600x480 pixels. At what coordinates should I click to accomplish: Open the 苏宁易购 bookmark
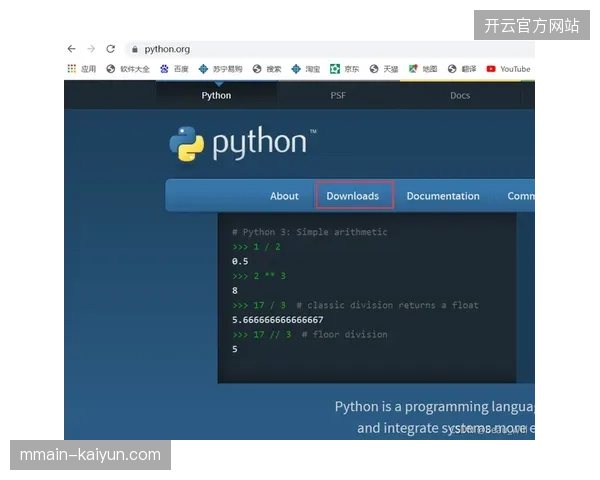(x=220, y=69)
